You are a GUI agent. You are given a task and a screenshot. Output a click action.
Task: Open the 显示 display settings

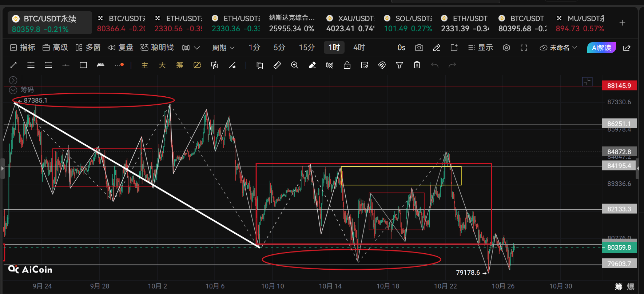pyautogui.click(x=481, y=48)
